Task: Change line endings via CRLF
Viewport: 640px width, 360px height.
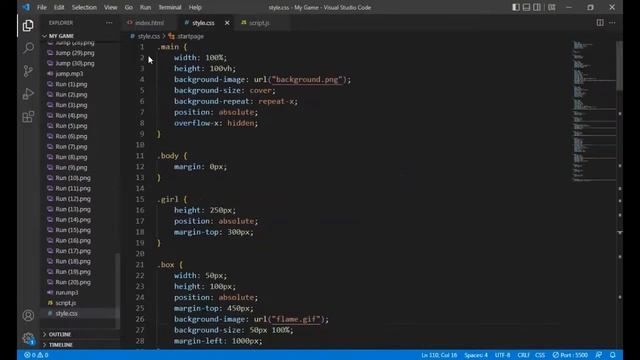Action: coord(523,355)
